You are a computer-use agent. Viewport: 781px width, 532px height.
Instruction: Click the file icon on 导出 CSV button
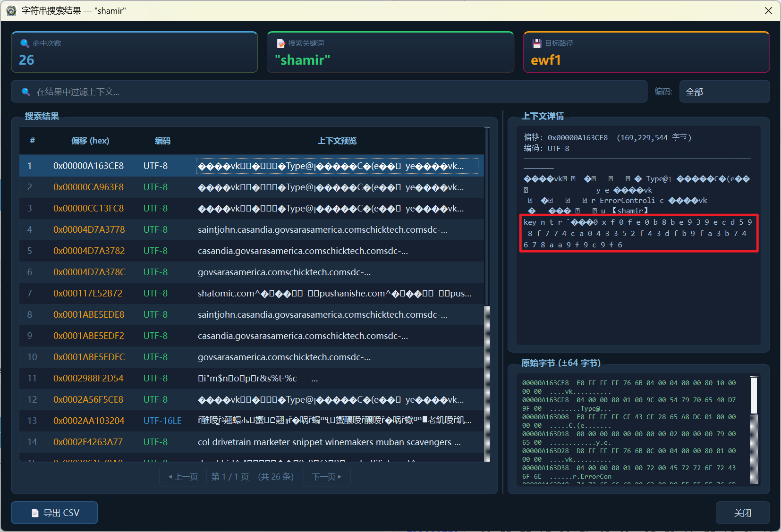click(x=35, y=513)
